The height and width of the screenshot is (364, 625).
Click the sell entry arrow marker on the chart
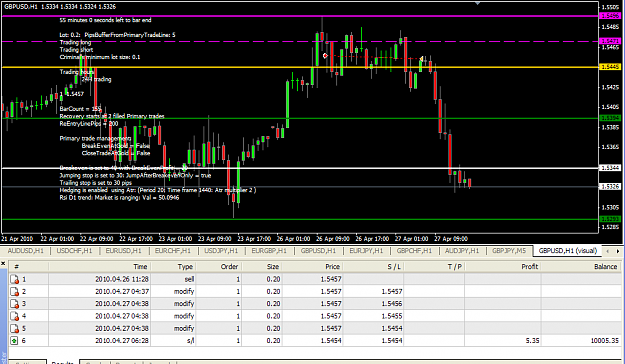[325, 55]
